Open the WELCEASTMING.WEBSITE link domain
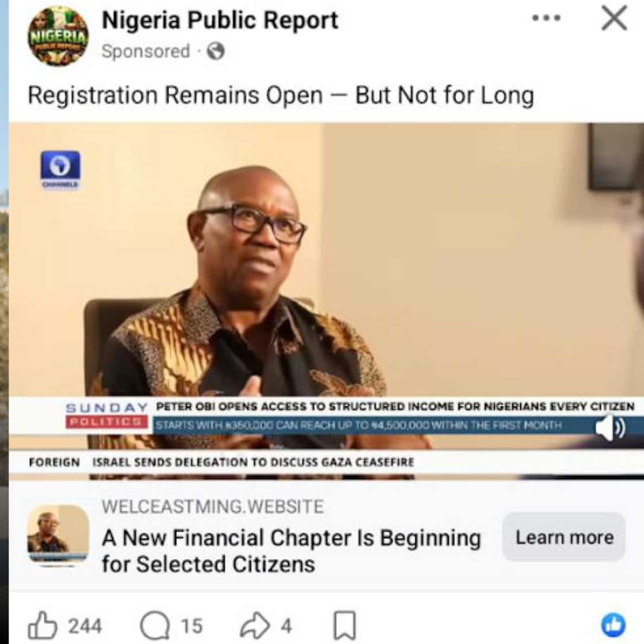 click(x=213, y=507)
